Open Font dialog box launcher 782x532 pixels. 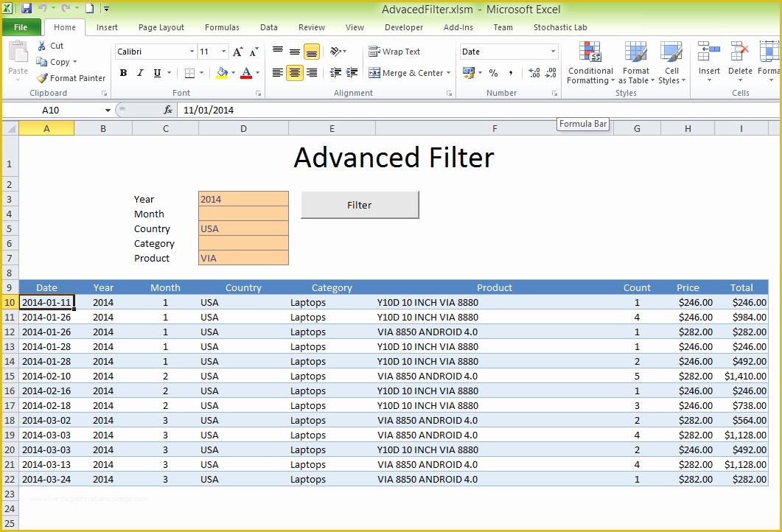[259, 94]
